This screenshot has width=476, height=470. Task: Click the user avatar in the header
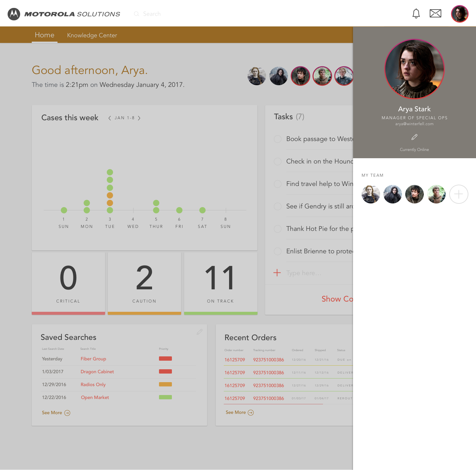(460, 14)
